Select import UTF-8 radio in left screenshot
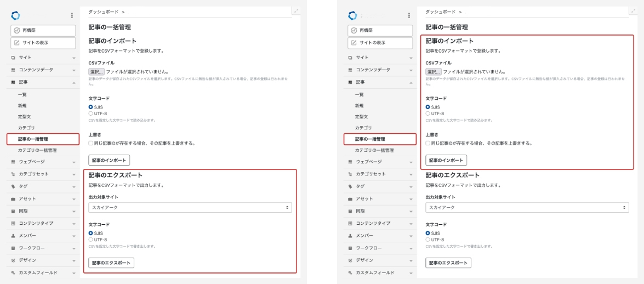This screenshot has height=284, width=644. click(91, 113)
